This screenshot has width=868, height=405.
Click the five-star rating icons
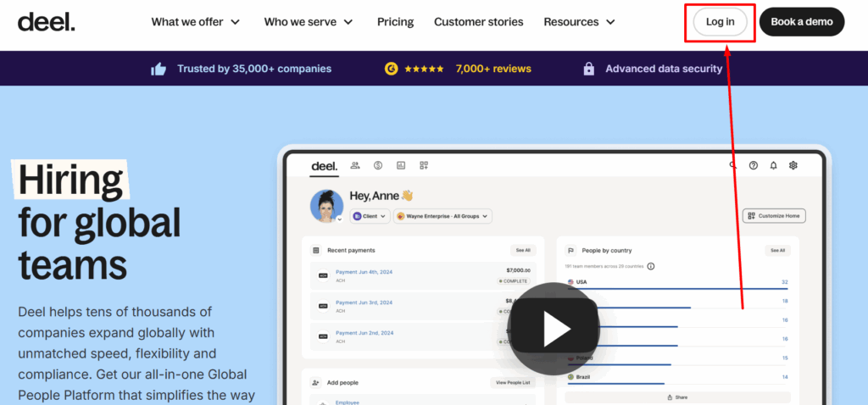tap(424, 69)
